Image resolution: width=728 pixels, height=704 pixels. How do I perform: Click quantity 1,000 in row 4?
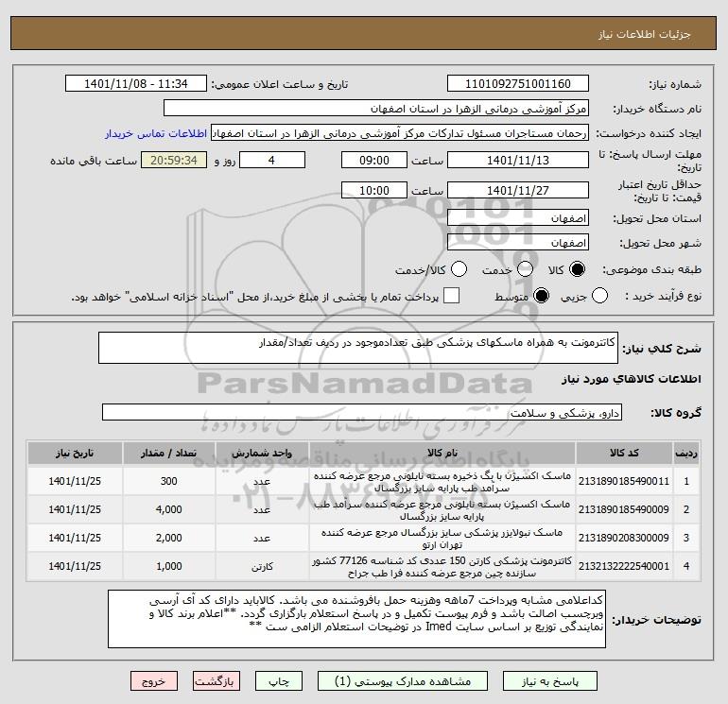(x=169, y=567)
